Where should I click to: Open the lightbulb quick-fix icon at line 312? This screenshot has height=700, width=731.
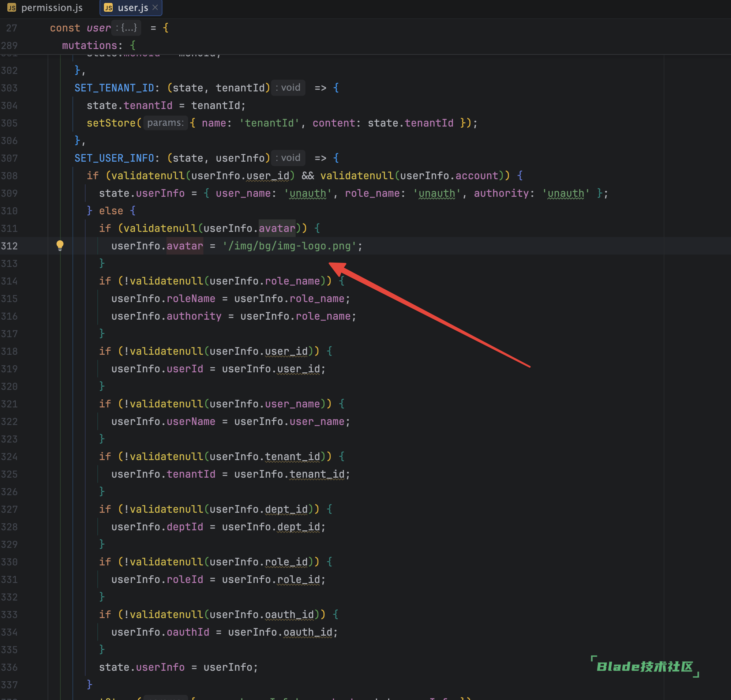(60, 245)
